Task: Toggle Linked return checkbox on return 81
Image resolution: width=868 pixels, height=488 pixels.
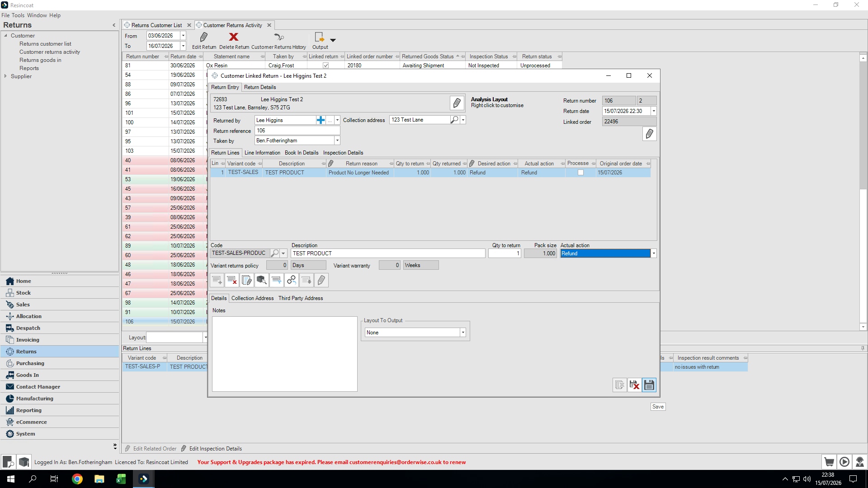Action: 325,66
